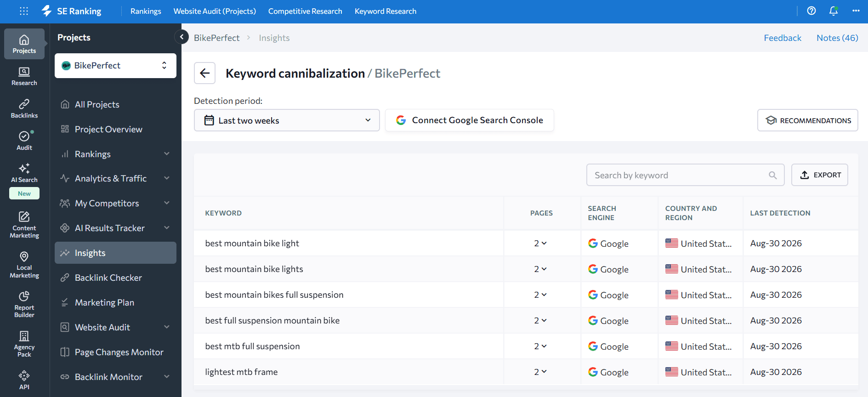Open Backlink Checker in the sidebar
This screenshot has height=397, width=868.
tap(115, 278)
